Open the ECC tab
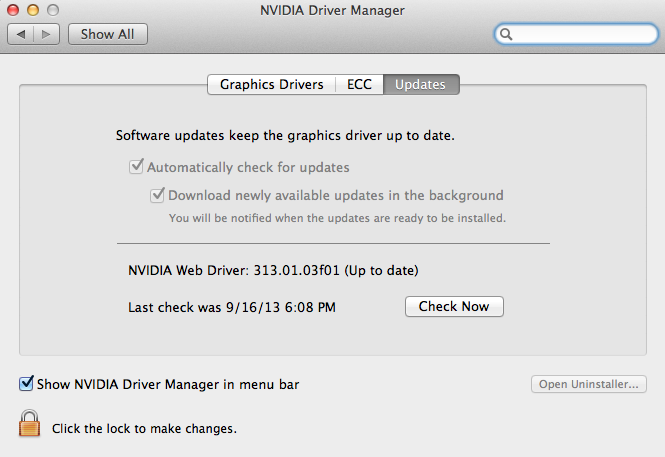The width and height of the screenshot is (665, 457). [359, 84]
